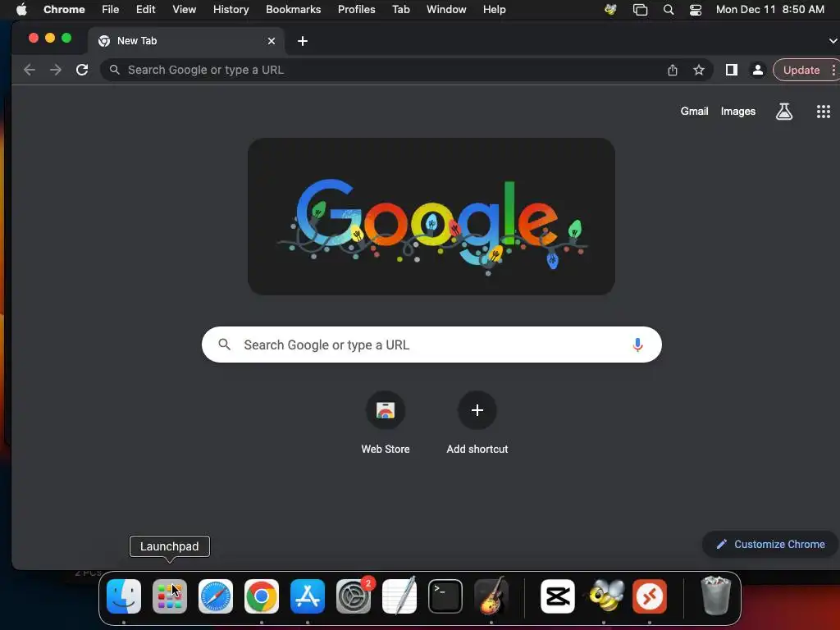The image size is (840, 630).
Task: Open the Chrome application menu
Action: (x=64, y=9)
